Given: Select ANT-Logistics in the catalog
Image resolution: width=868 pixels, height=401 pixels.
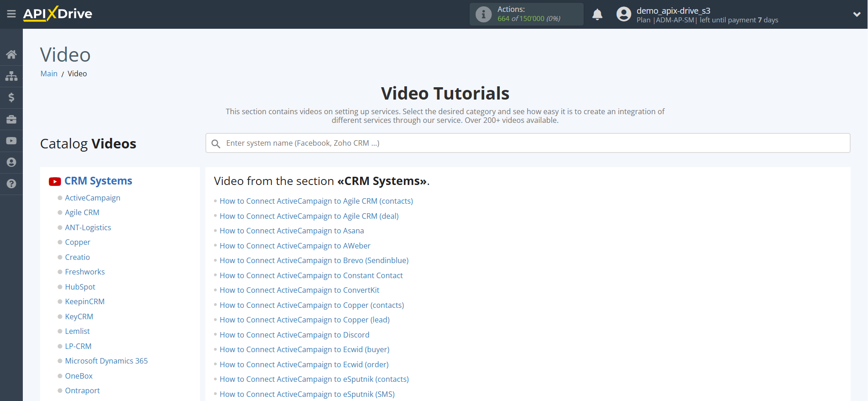Looking at the screenshot, I should click(88, 227).
